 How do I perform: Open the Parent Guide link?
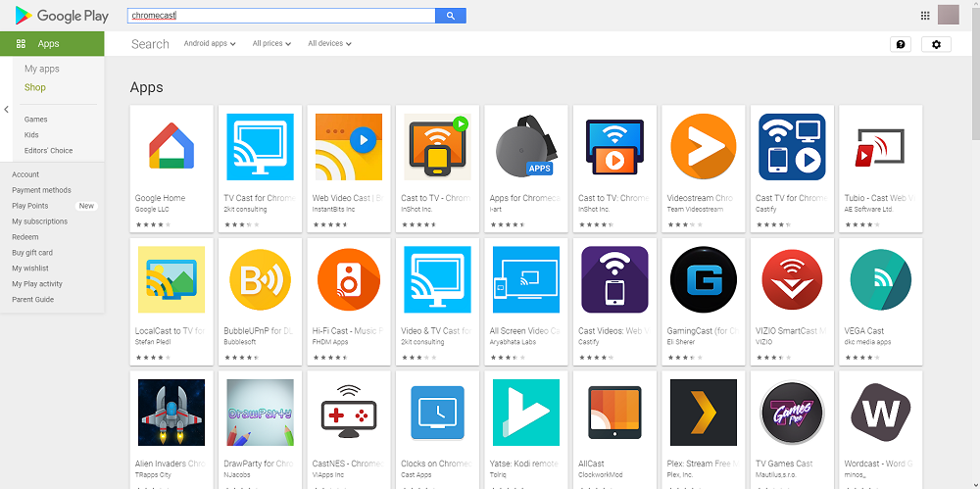coord(32,300)
